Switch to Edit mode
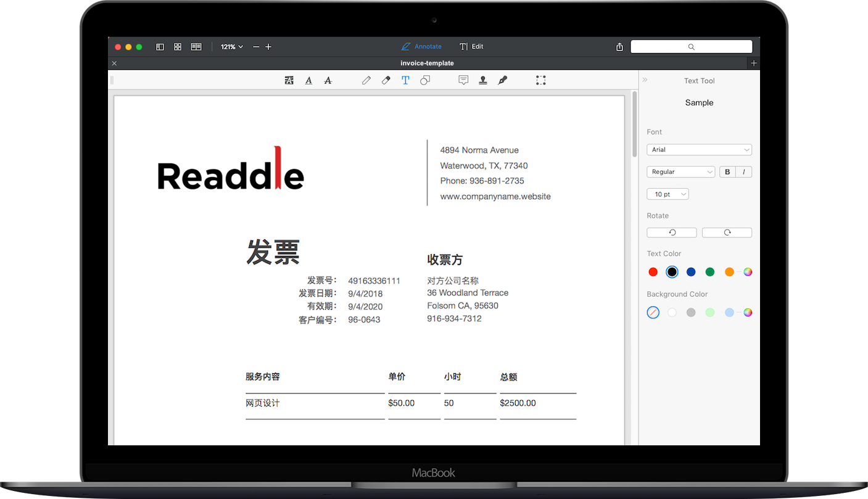Screen dimensions: 868x499 (x=471, y=47)
